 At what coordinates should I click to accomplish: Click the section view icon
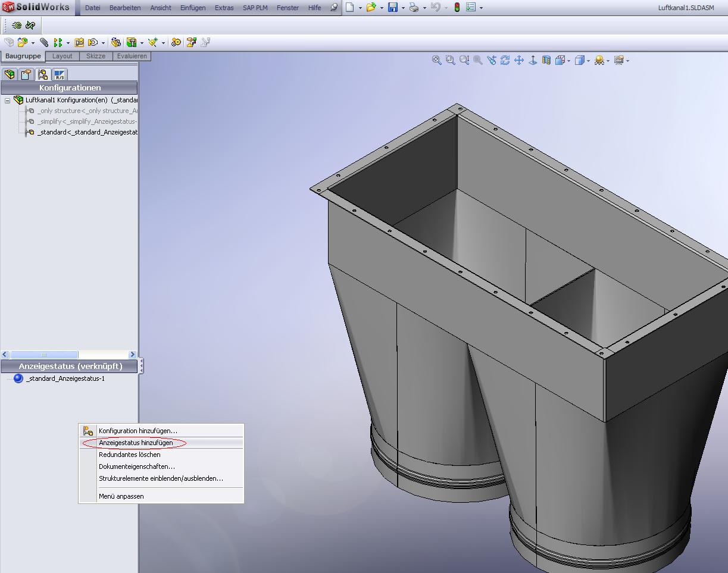pos(546,60)
